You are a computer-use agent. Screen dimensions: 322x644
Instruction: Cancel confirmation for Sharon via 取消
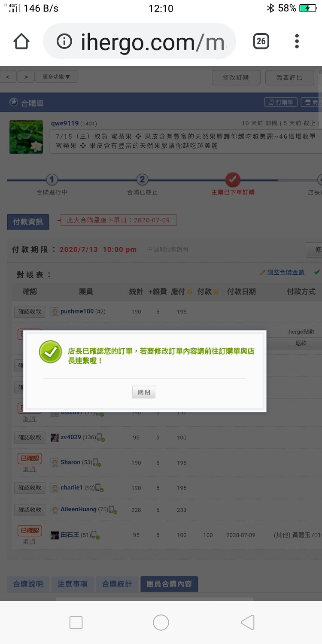pyautogui.click(x=30, y=469)
